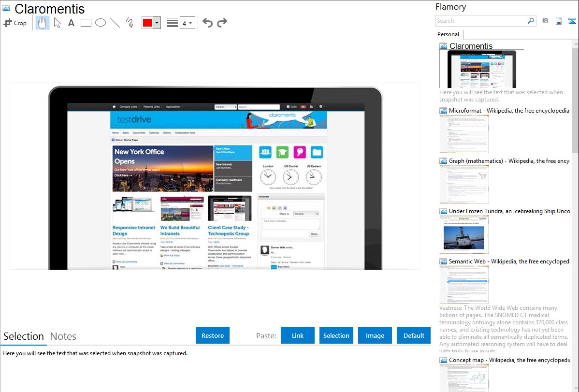
Task: Click the document page icon beside camera
Action: (x=559, y=21)
